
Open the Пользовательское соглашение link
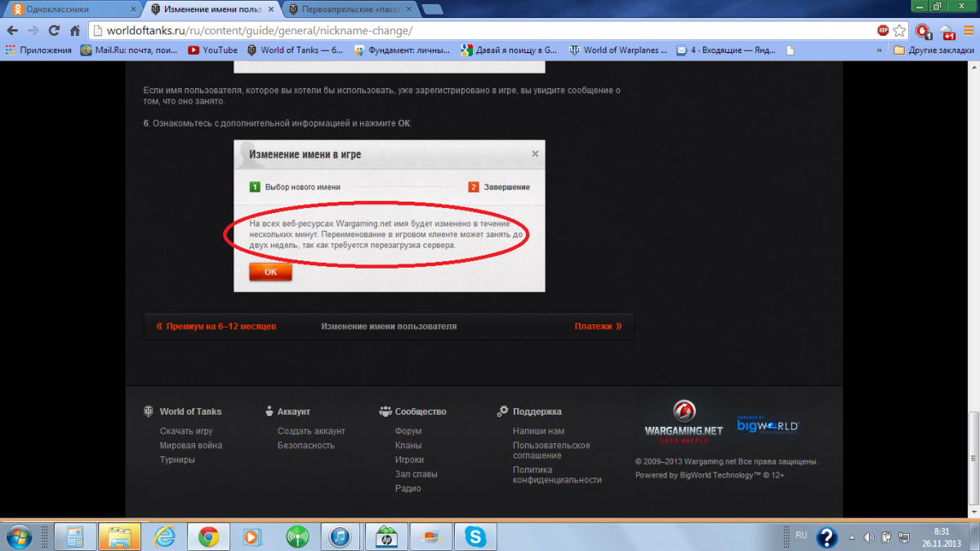(x=551, y=451)
